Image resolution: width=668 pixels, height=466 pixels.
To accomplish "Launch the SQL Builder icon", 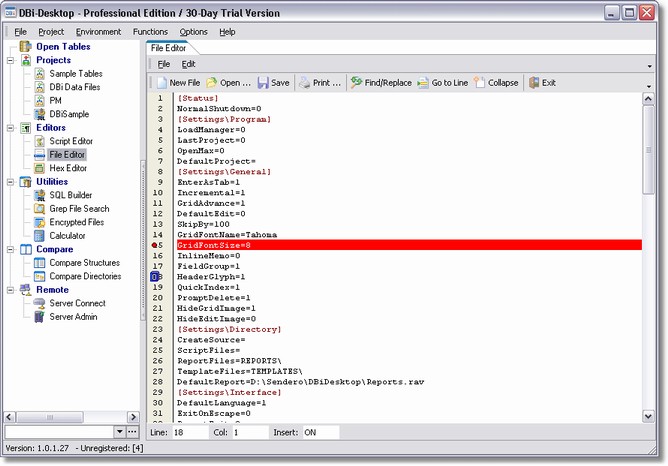I will pyautogui.click(x=40, y=195).
